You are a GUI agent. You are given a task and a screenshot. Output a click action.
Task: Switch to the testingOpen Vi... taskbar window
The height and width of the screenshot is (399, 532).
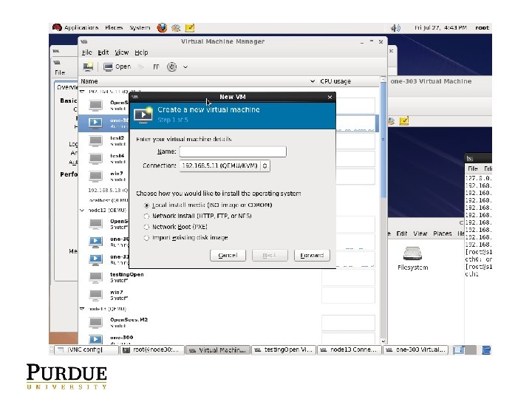click(284, 349)
